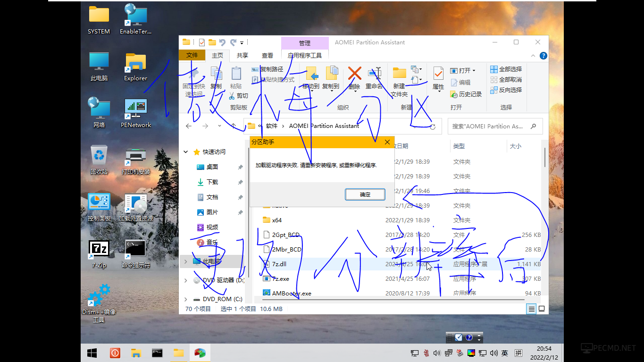
Task: Click 反向选择 in ribbon
Action: point(506,90)
